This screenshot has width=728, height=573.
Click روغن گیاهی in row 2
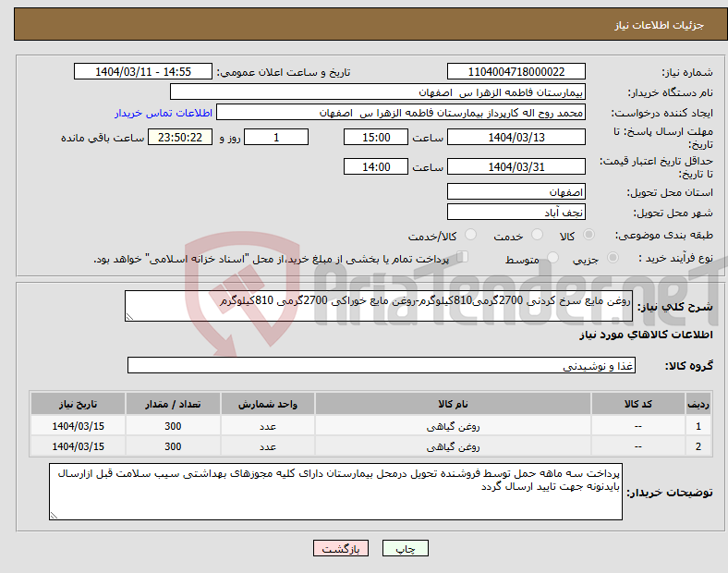tap(453, 446)
